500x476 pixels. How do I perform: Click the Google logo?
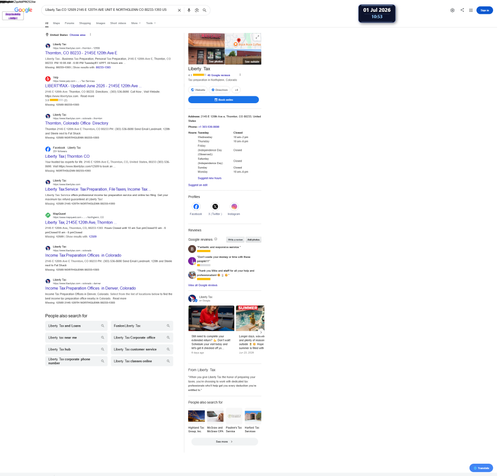tap(23, 10)
